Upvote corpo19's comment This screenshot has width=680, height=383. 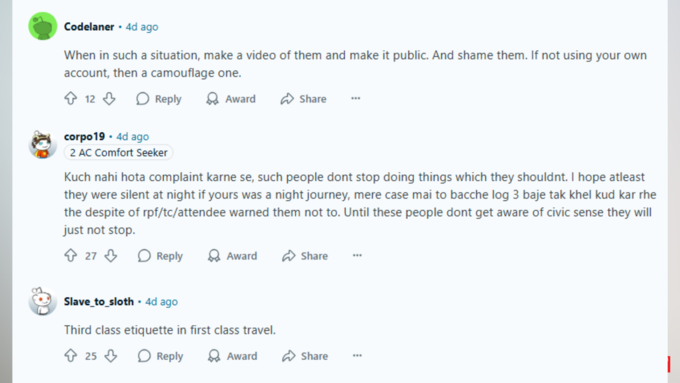tap(71, 255)
